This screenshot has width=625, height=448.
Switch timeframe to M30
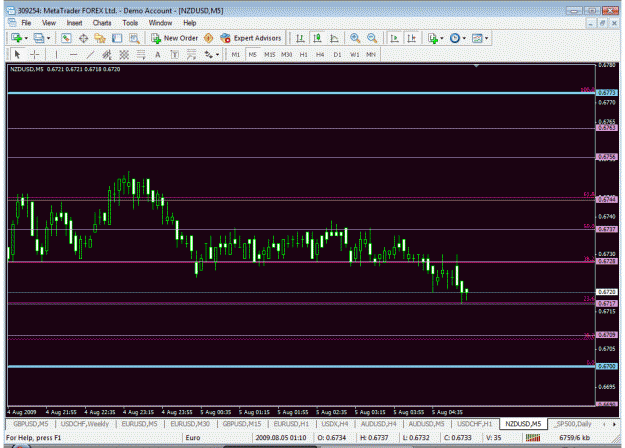tap(287, 55)
